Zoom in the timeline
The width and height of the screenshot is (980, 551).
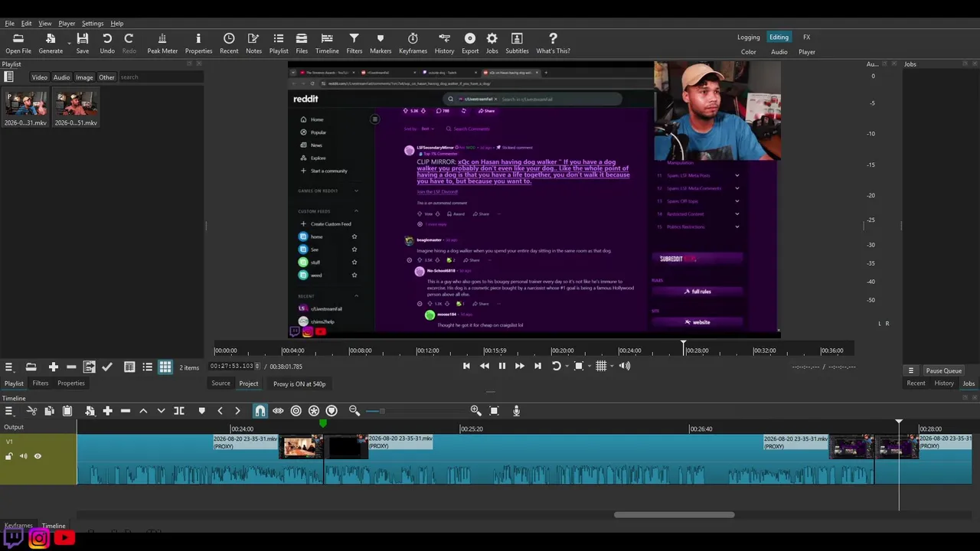pos(475,411)
